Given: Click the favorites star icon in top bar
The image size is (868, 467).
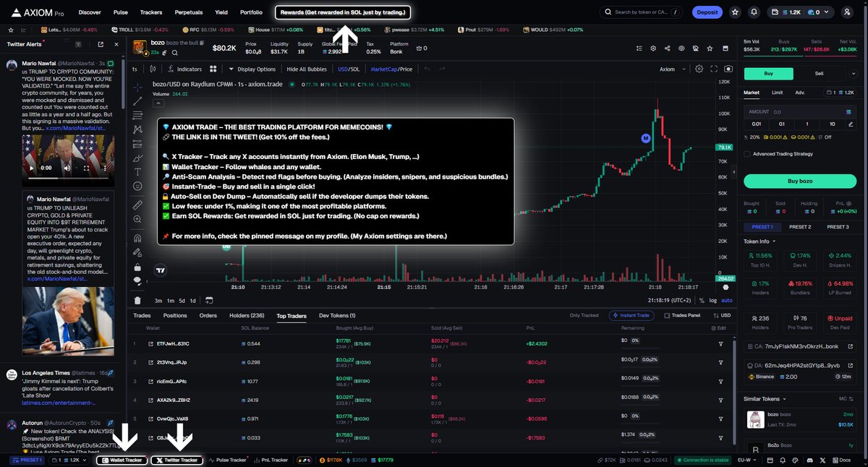Looking at the screenshot, I should (x=735, y=12).
